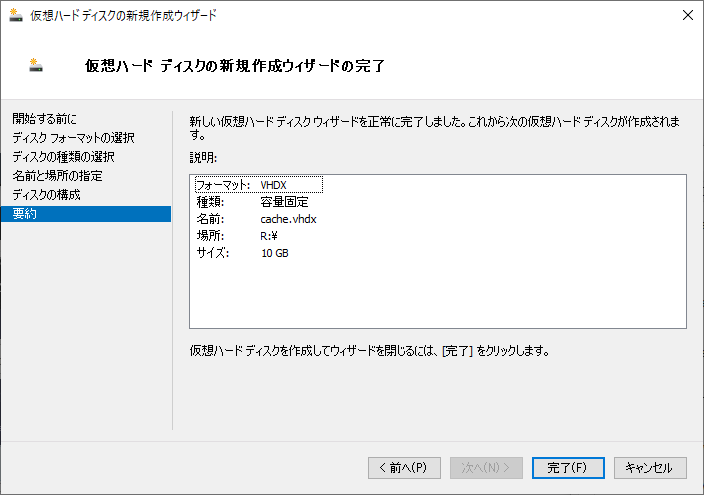Viewport: 704px width, 495px height.
Task: Cancel the wizard with キャンセル button
Action: (650, 468)
